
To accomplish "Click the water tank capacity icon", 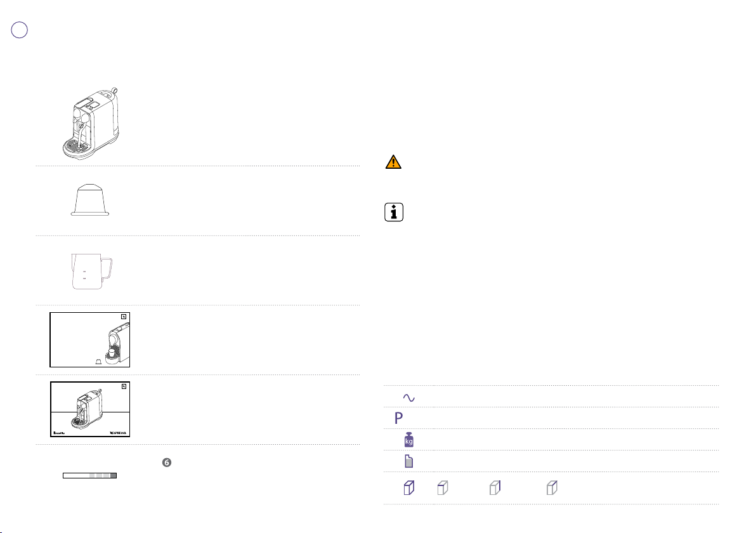I will tap(408, 461).
